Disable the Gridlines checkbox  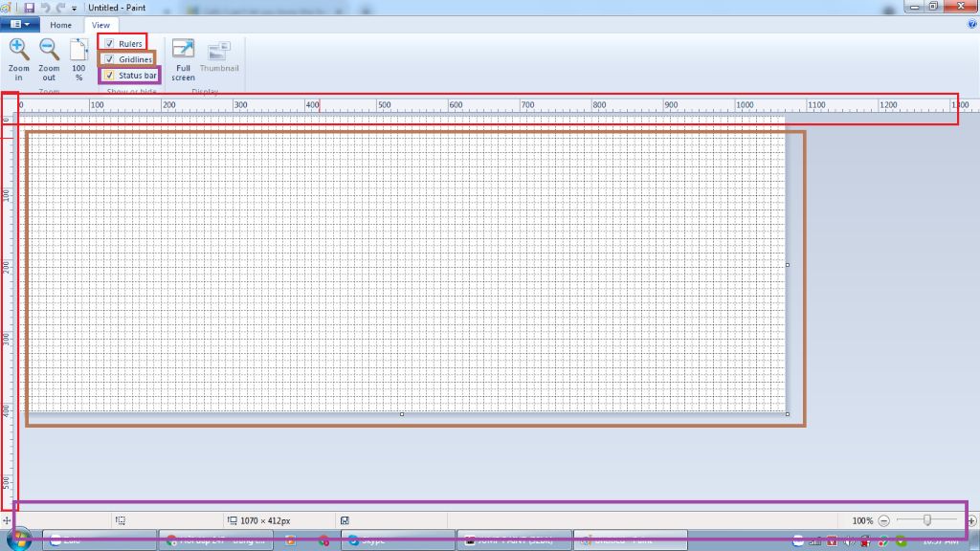tap(110, 59)
